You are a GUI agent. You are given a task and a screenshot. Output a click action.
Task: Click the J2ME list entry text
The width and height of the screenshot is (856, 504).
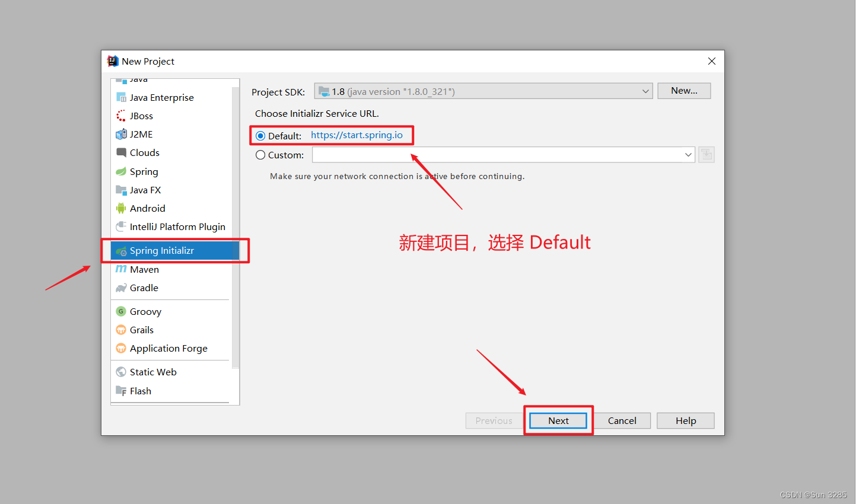coord(141,134)
